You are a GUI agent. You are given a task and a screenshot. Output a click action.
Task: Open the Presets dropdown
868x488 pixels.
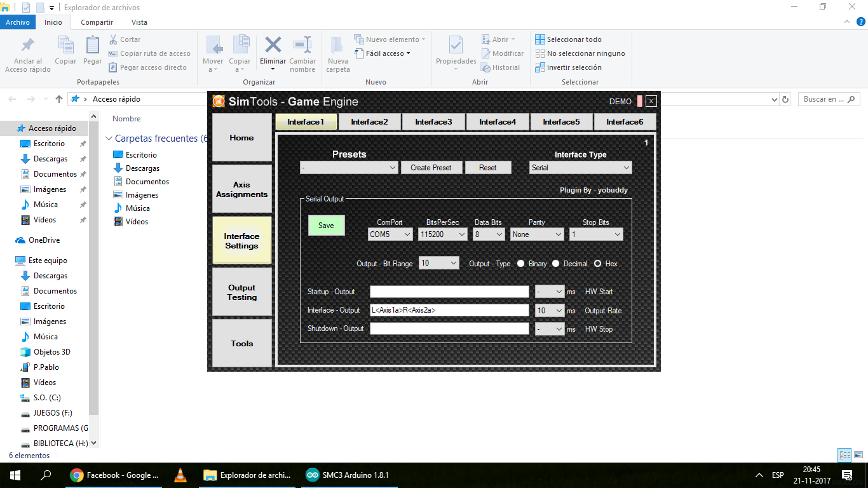pos(349,168)
